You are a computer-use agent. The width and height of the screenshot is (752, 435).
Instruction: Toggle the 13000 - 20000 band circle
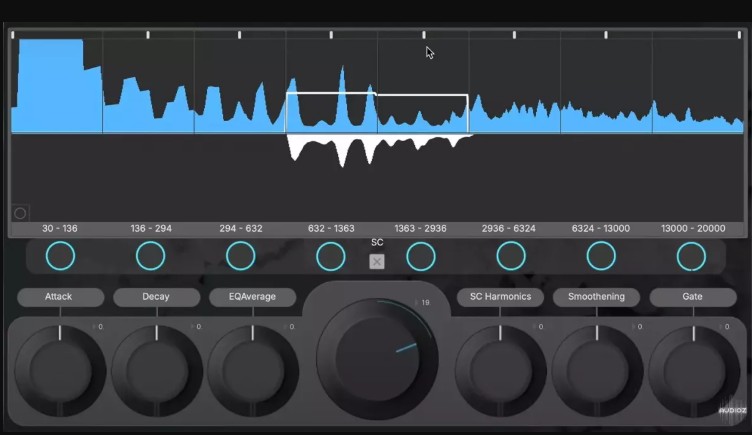pyautogui.click(x=691, y=256)
